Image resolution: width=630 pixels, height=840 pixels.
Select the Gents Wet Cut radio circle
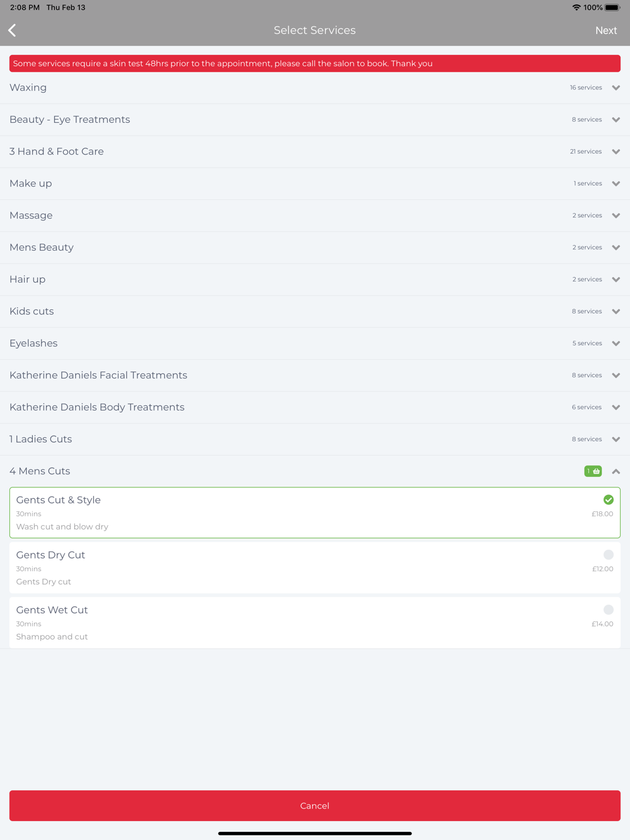609,610
